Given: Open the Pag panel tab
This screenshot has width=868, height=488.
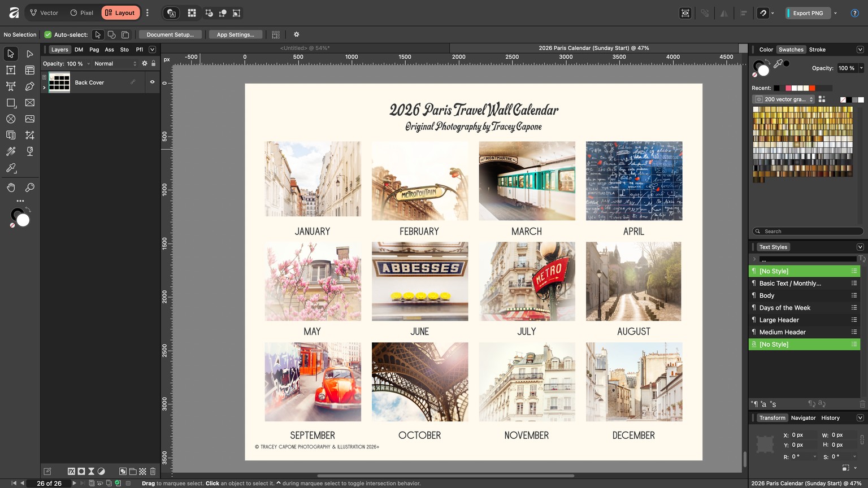Looking at the screenshot, I should tap(94, 50).
